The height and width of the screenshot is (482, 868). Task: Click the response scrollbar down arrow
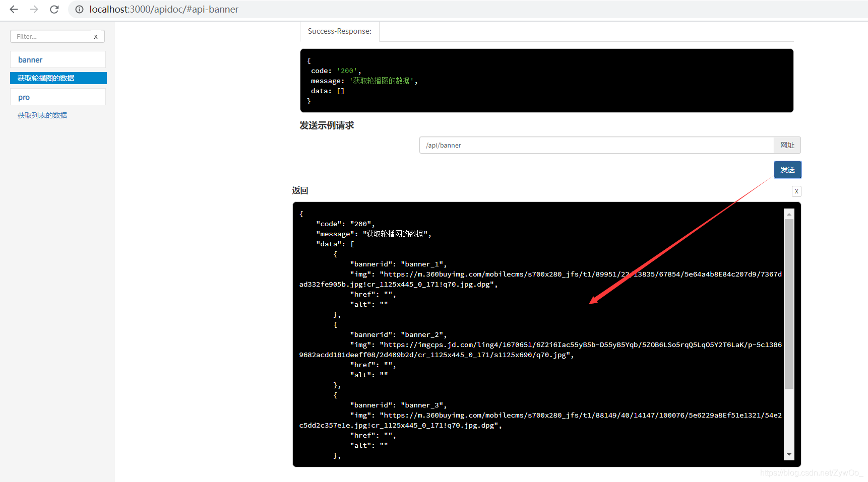[x=789, y=455]
